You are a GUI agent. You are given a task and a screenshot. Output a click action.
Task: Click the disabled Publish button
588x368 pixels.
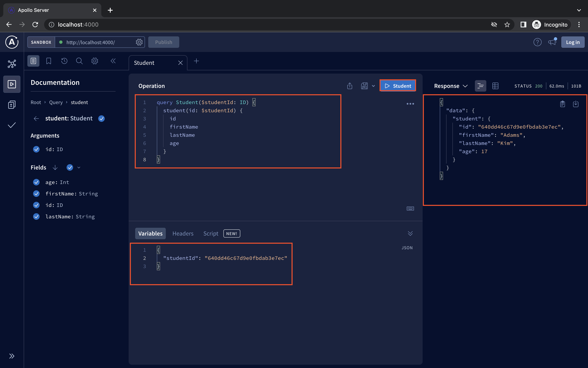click(x=164, y=42)
